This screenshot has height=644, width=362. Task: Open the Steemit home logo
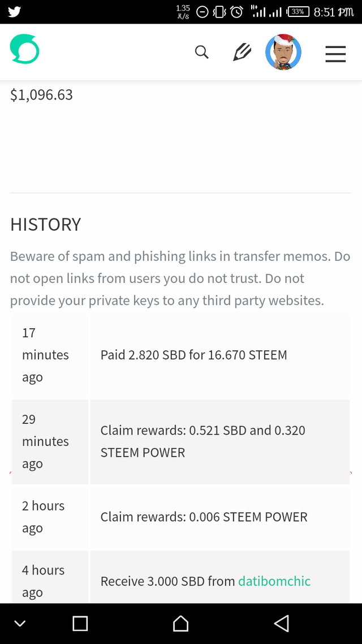click(25, 49)
